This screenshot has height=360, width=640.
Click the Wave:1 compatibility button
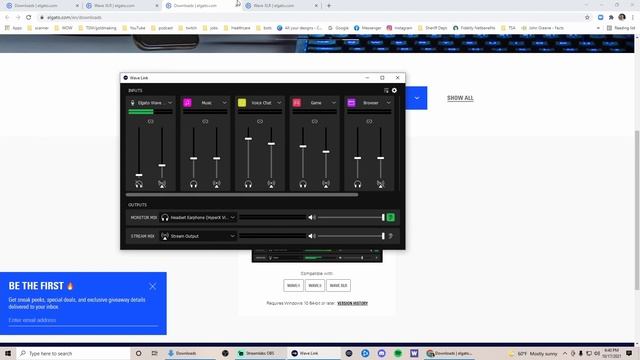point(293,285)
